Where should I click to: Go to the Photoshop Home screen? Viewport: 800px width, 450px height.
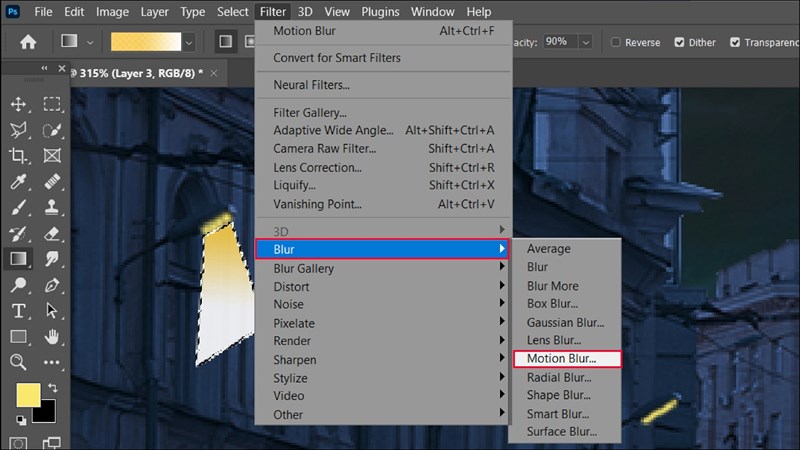tap(28, 42)
